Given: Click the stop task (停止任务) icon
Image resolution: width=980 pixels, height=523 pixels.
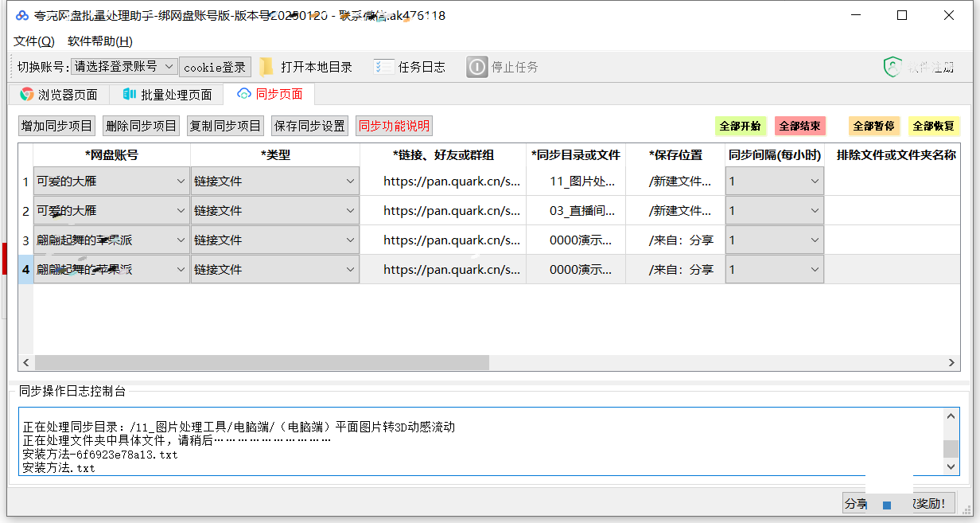Looking at the screenshot, I should 476,67.
